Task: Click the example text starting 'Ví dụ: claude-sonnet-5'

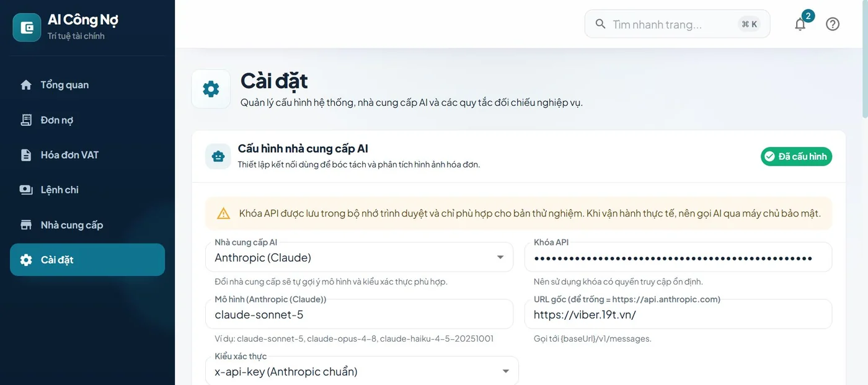Action: tap(354, 339)
